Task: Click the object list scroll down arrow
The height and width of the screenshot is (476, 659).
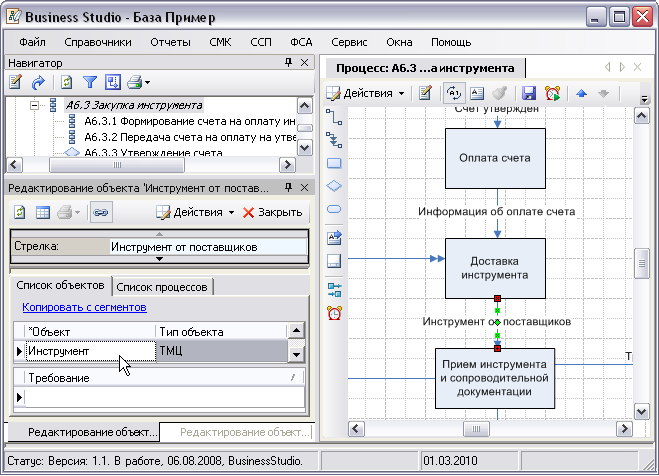Action: [x=296, y=355]
